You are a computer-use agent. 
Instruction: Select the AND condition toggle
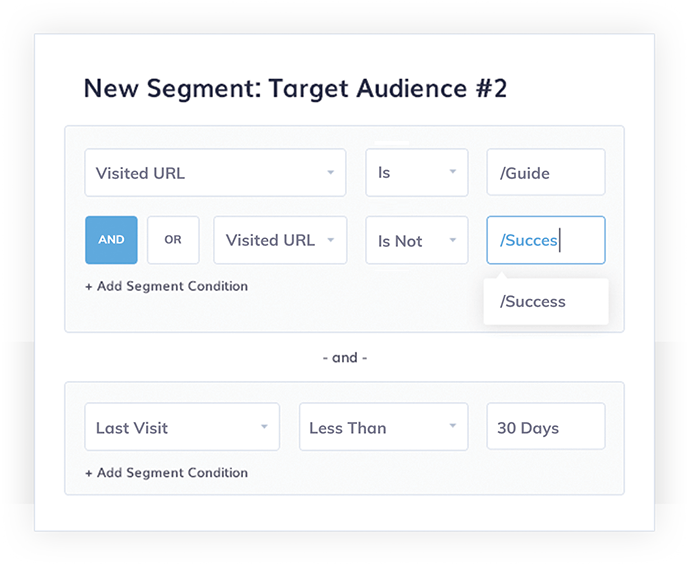point(111,240)
